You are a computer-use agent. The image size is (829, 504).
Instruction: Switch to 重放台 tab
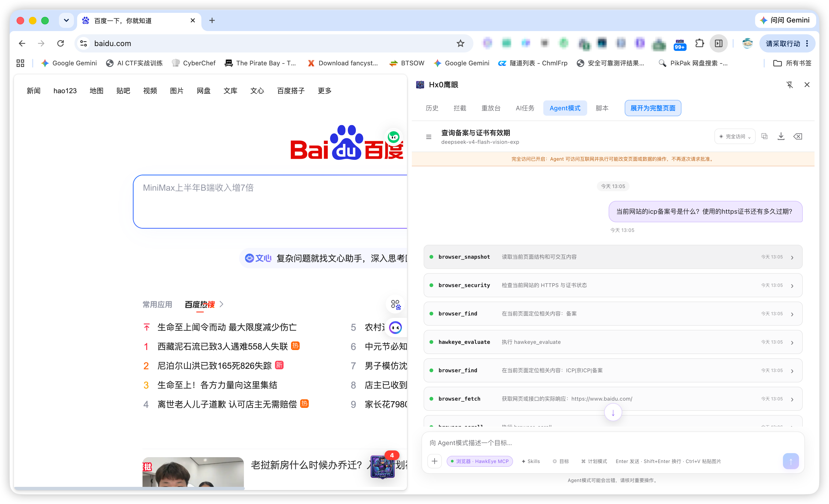(x=491, y=108)
